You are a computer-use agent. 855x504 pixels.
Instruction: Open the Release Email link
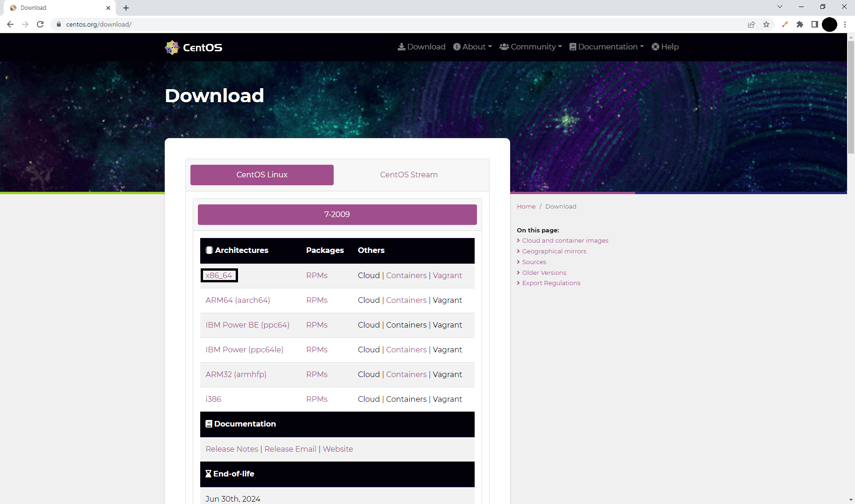[x=290, y=449]
